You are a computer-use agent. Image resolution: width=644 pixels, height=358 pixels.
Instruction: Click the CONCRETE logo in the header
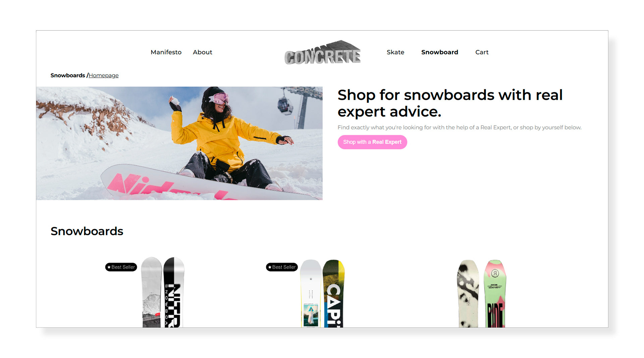(x=322, y=52)
